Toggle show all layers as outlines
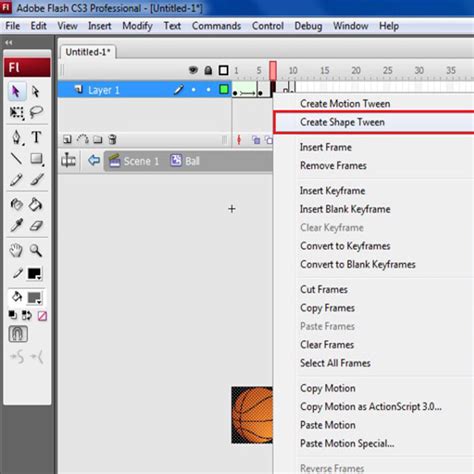 (x=224, y=70)
